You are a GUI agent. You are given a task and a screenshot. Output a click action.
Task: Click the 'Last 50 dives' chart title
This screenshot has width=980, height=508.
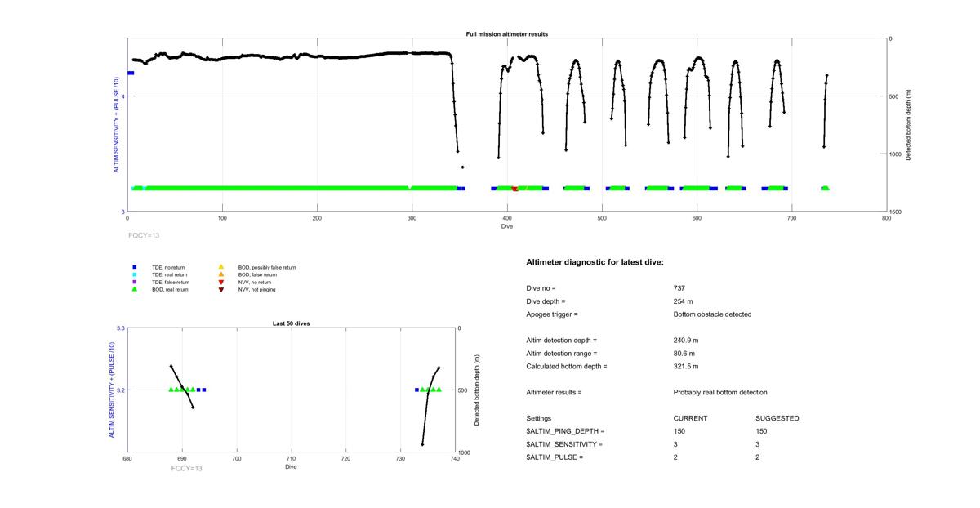click(x=291, y=323)
